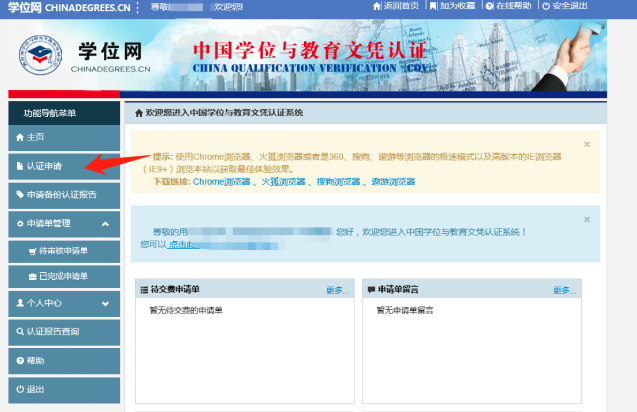Click the 学位网 round logo emblem
The width and height of the screenshot is (637, 412).
(40, 54)
